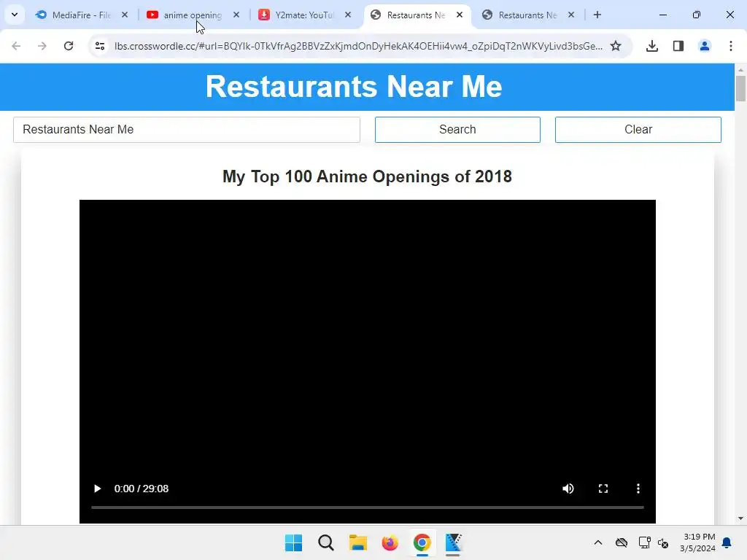Open the Chrome downloads panel

(x=651, y=46)
